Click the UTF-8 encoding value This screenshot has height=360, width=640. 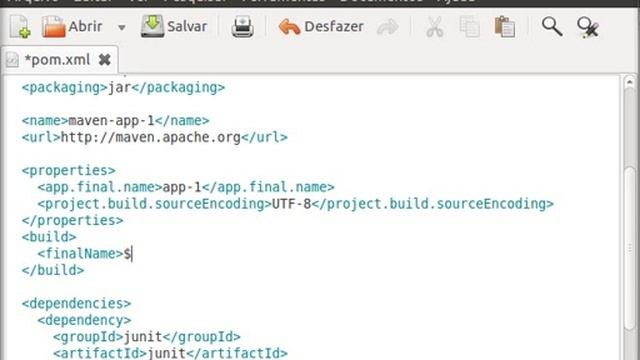(291, 204)
